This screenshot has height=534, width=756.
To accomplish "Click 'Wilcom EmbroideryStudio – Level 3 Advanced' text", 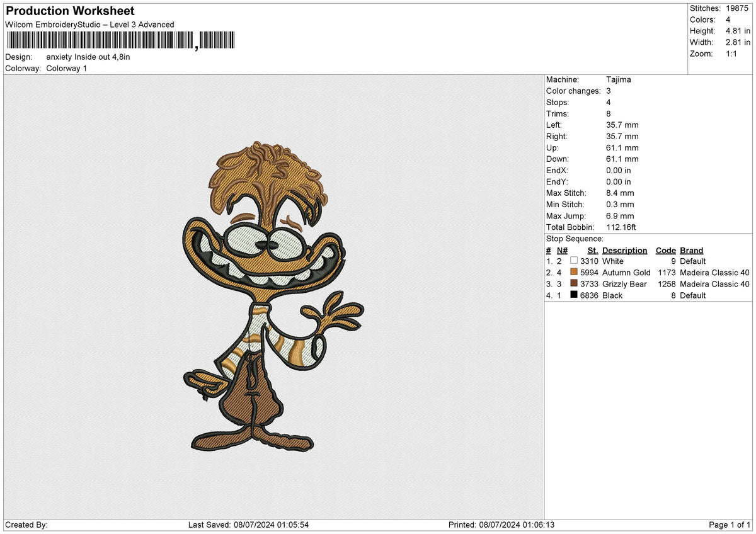I will point(89,25).
